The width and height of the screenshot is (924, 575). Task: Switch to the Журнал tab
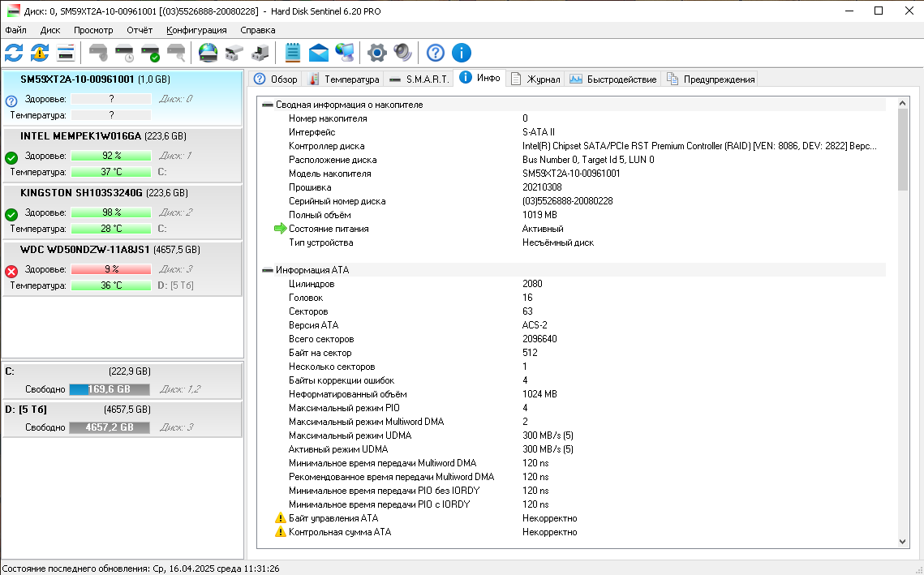(535, 79)
